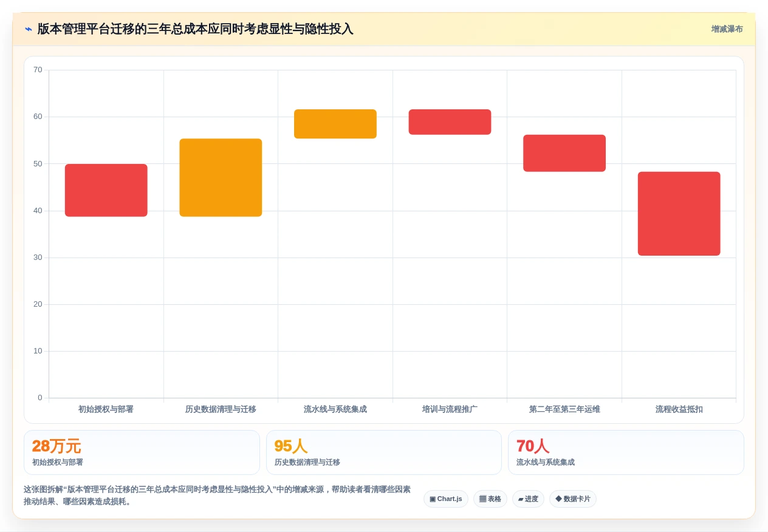Click y-axis tick label 10

click(x=38, y=351)
